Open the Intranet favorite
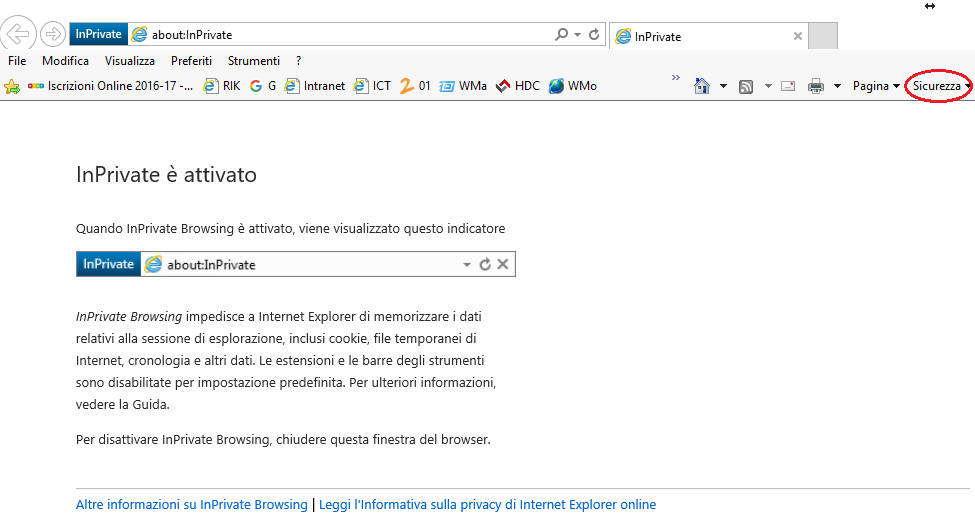This screenshot has width=975, height=523. tap(315, 86)
